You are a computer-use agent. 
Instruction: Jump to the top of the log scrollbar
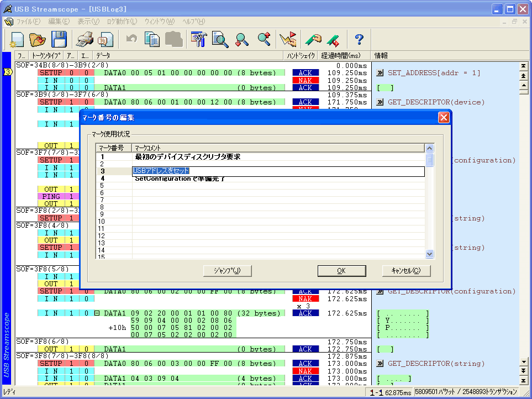click(524, 66)
